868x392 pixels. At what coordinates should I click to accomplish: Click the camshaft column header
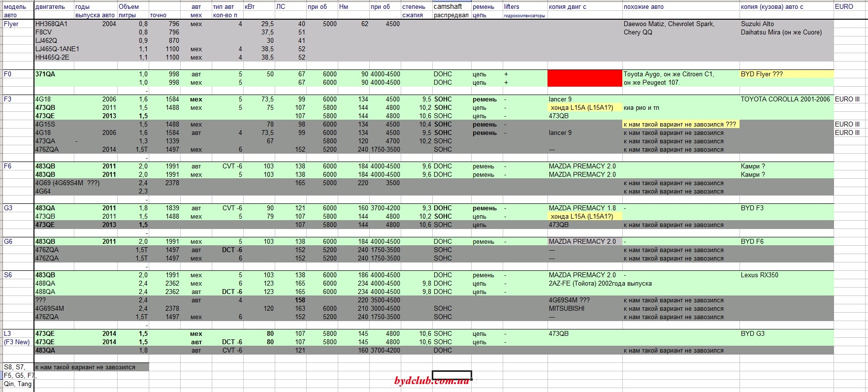coord(448,7)
